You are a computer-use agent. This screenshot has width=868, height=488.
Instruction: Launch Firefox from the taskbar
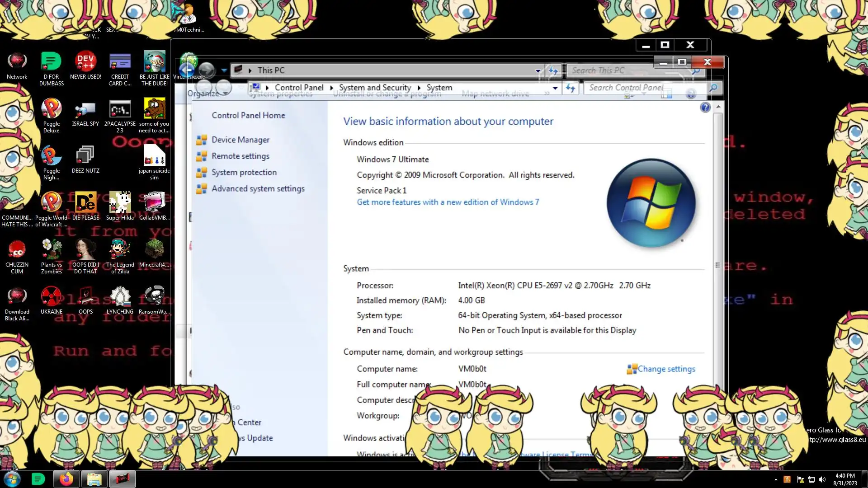coord(66,479)
